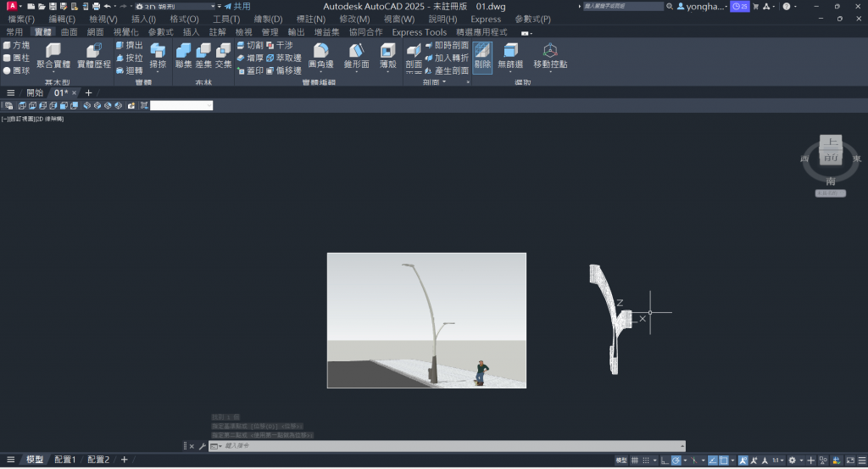Toggle annotation visibility in status bar
The height and width of the screenshot is (469, 868).
(x=743, y=461)
